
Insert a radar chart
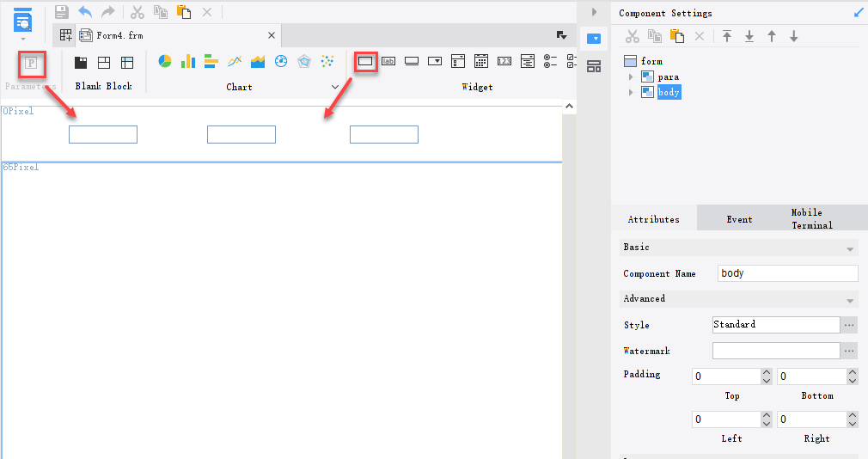pyautogui.click(x=304, y=61)
